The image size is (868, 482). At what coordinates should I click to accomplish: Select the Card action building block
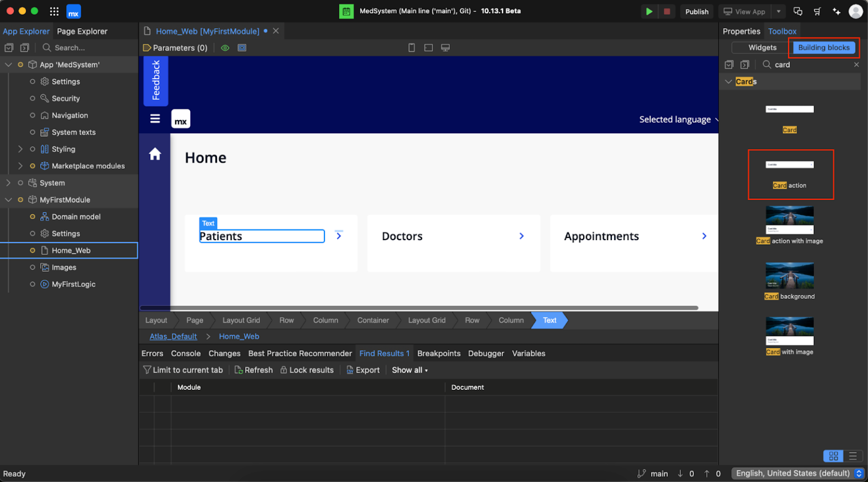point(789,174)
